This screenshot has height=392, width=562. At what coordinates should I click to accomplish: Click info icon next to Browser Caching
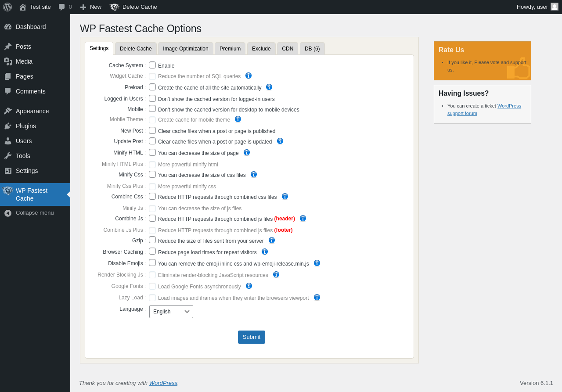coord(265,252)
